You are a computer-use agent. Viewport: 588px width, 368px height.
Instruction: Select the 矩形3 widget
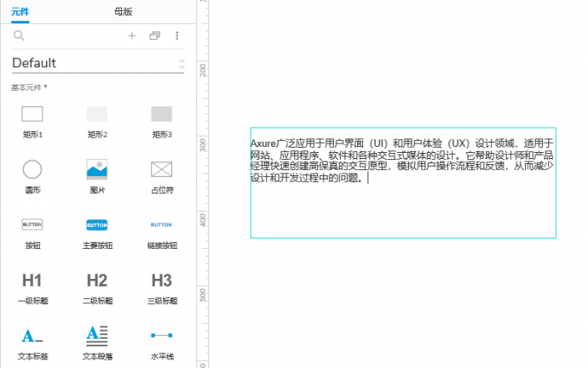tap(162, 122)
